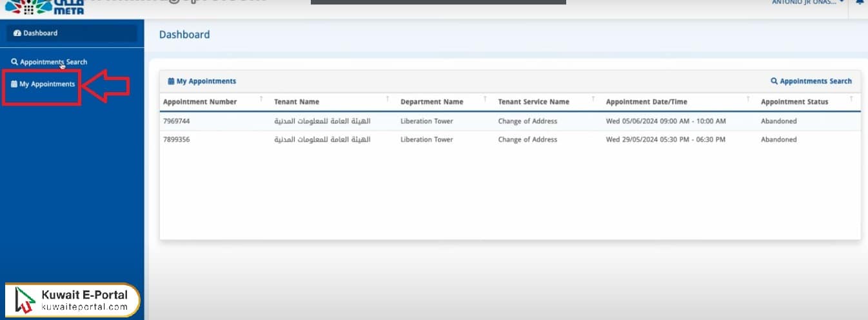This screenshot has height=320, width=868.
Task: Click the notification bell icon
Action: click(x=860, y=3)
